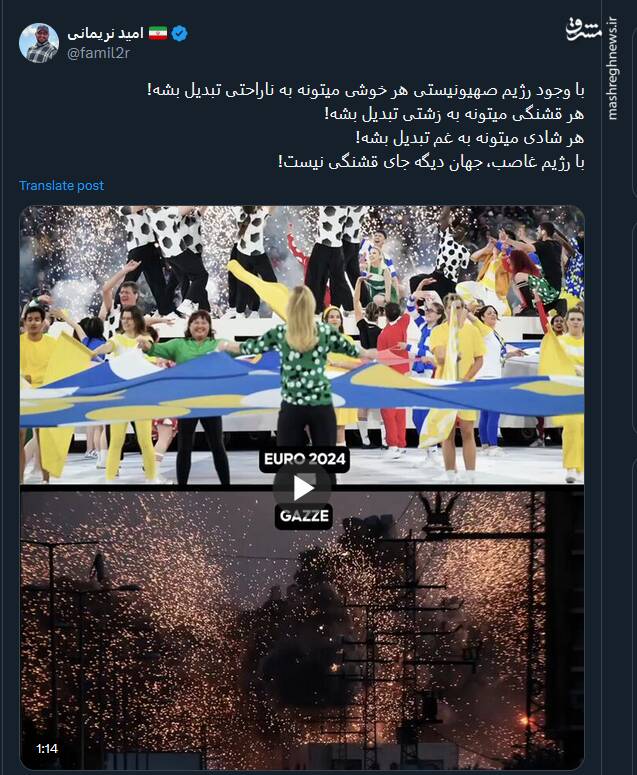Viewport: 637px width, 775px height.
Task: Select the tweet line ending with زشتی تبدیل بشه
Action: tap(454, 114)
